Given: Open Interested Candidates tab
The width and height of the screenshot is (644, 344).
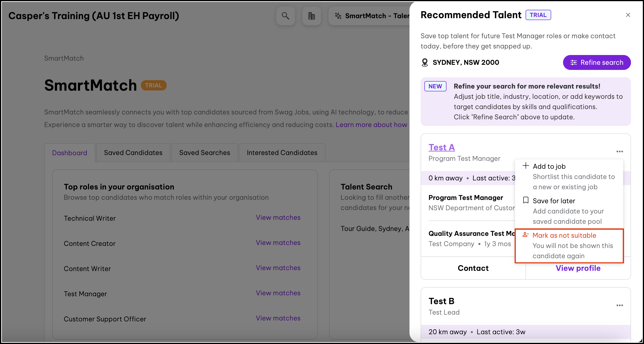Looking at the screenshot, I should (282, 152).
